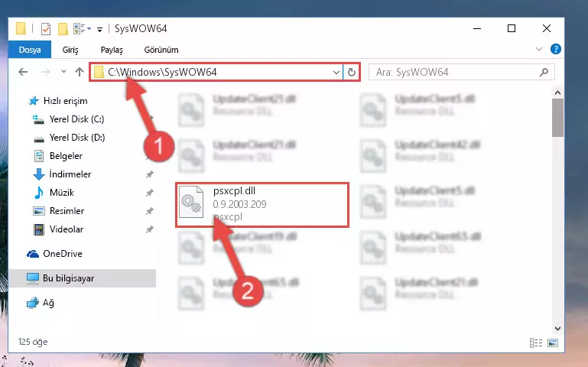Click the search magnifier icon

(x=544, y=73)
